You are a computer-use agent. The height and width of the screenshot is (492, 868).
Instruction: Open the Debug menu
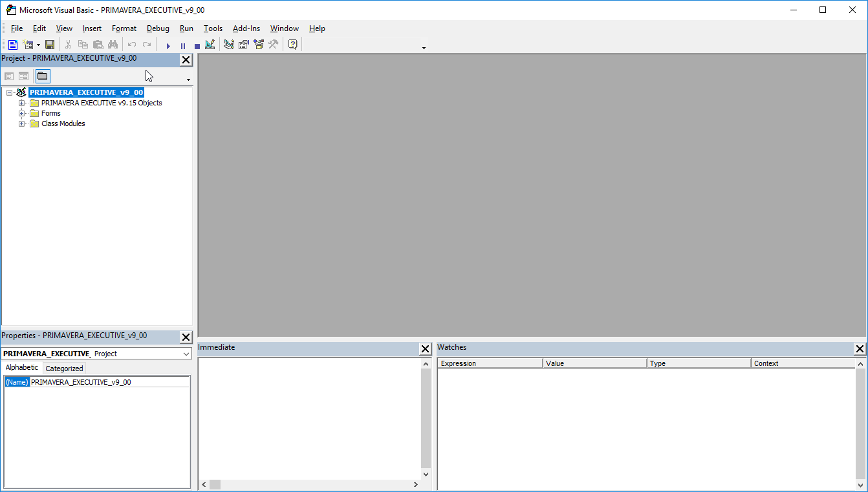click(158, 28)
